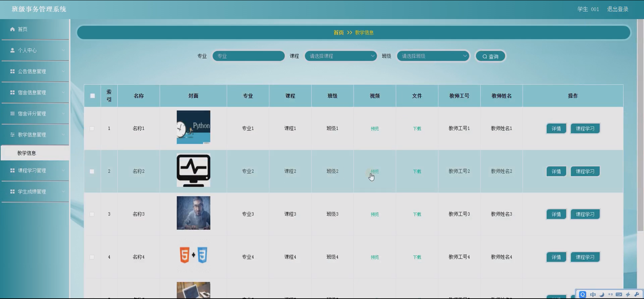This screenshot has height=299, width=644.
Task: Collapse the 教学信息管理 menu chevron
Action: click(x=63, y=135)
